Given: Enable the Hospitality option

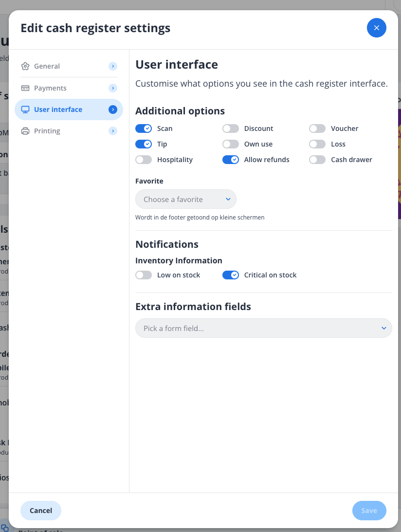Looking at the screenshot, I should click(x=144, y=159).
